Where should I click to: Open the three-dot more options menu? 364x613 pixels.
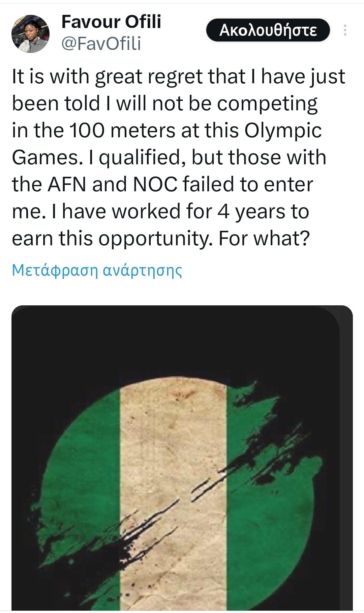[x=345, y=30]
